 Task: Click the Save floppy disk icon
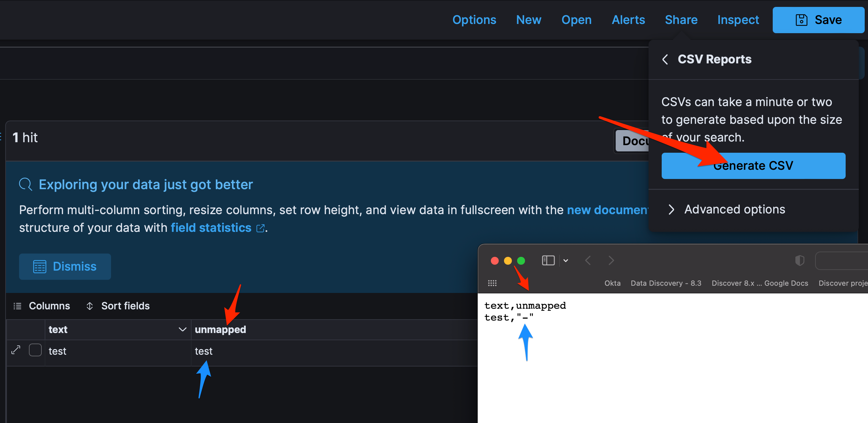(x=801, y=20)
